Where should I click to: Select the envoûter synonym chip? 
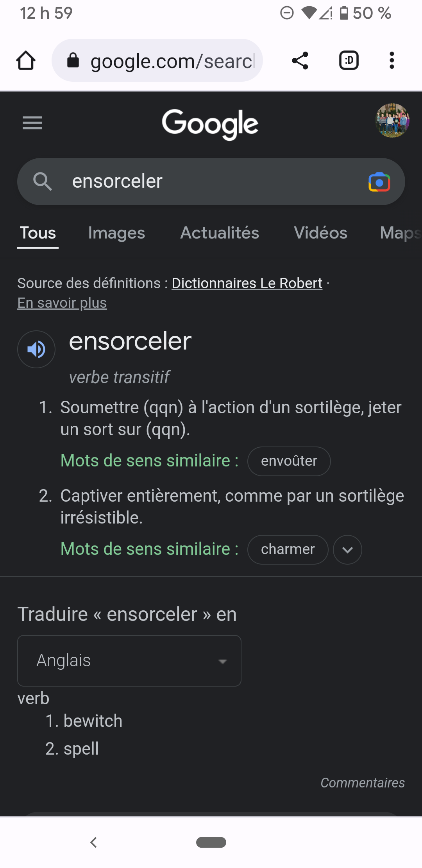coord(289,461)
